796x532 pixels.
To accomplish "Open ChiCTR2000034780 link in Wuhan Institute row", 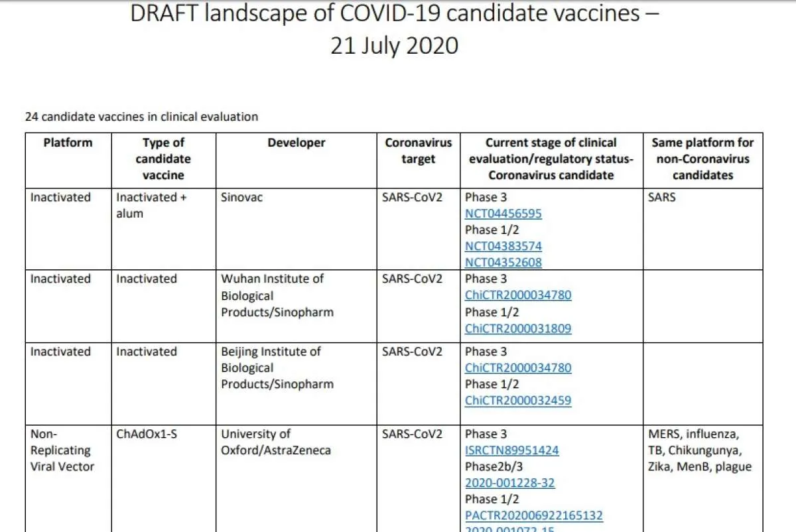I will pyautogui.click(x=517, y=295).
